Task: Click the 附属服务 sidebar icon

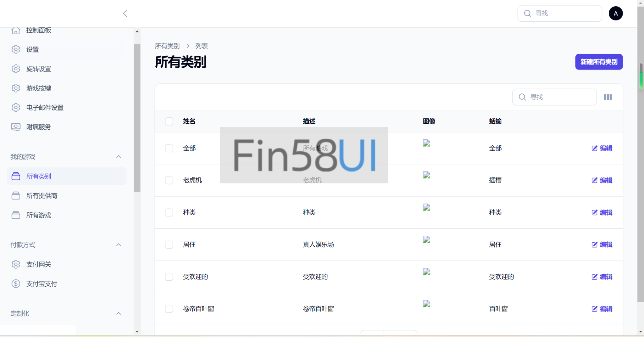Action: (x=16, y=127)
